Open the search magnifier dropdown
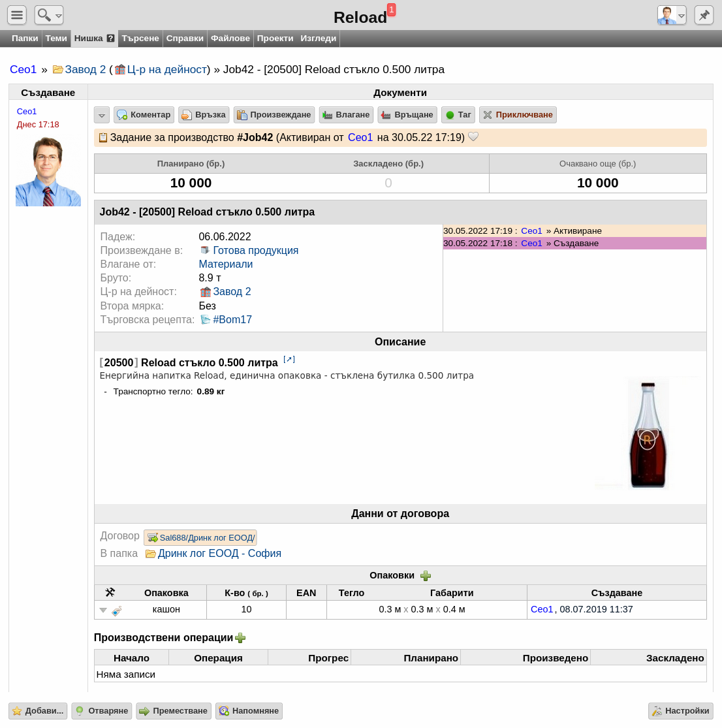The height and width of the screenshot is (728, 722). pos(49,15)
